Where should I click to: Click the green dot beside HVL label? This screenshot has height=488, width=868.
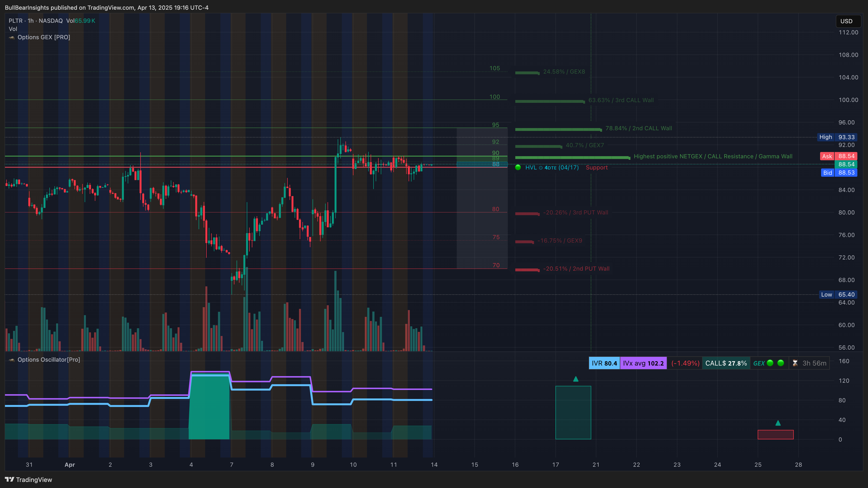point(518,167)
